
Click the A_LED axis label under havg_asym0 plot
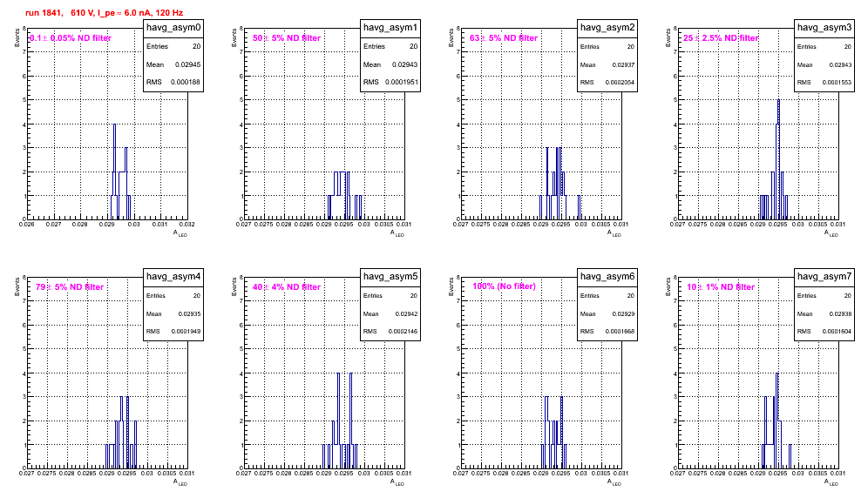click(181, 233)
